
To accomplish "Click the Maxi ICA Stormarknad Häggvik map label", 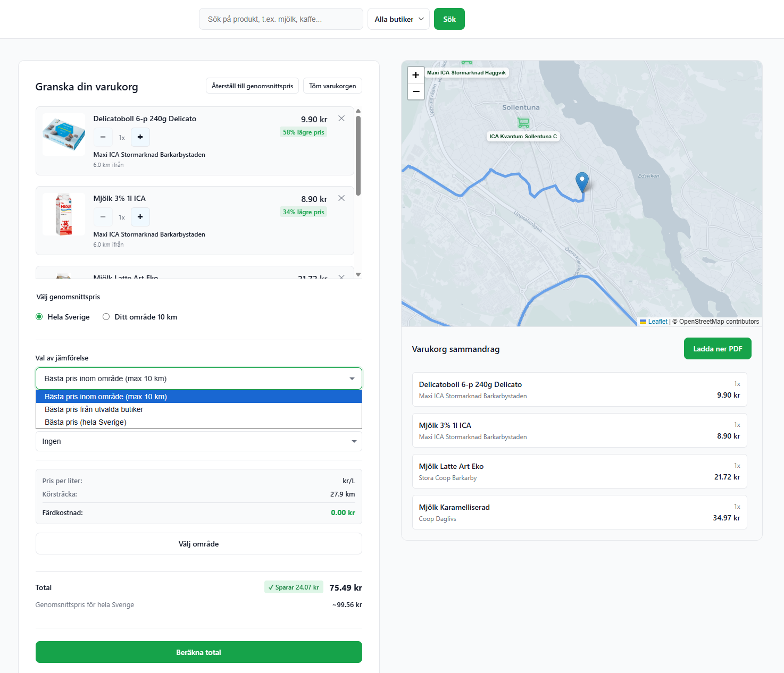I will (x=466, y=73).
